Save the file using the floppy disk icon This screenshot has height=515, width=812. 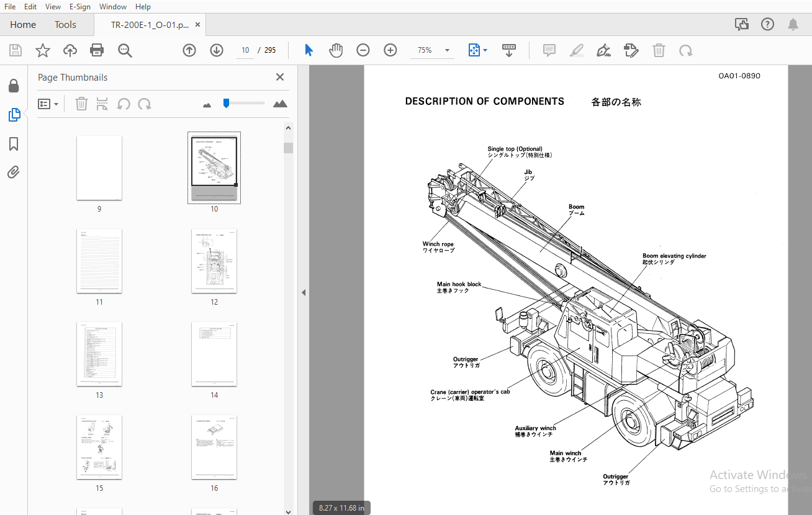pyautogui.click(x=15, y=50)
